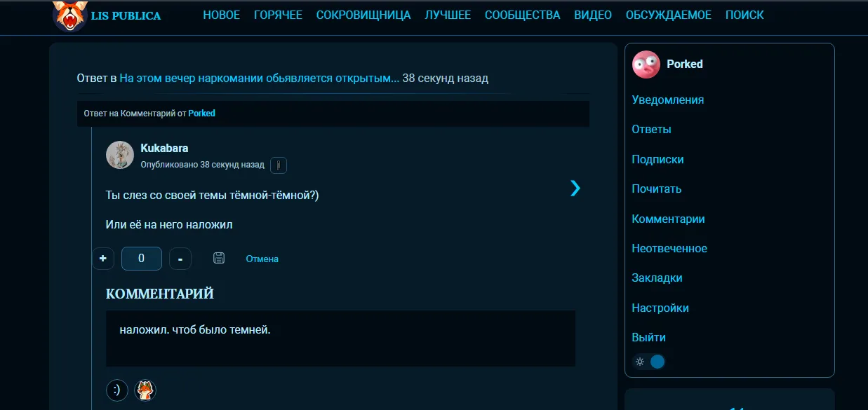Expand comment with right chevron arrow

575,188
